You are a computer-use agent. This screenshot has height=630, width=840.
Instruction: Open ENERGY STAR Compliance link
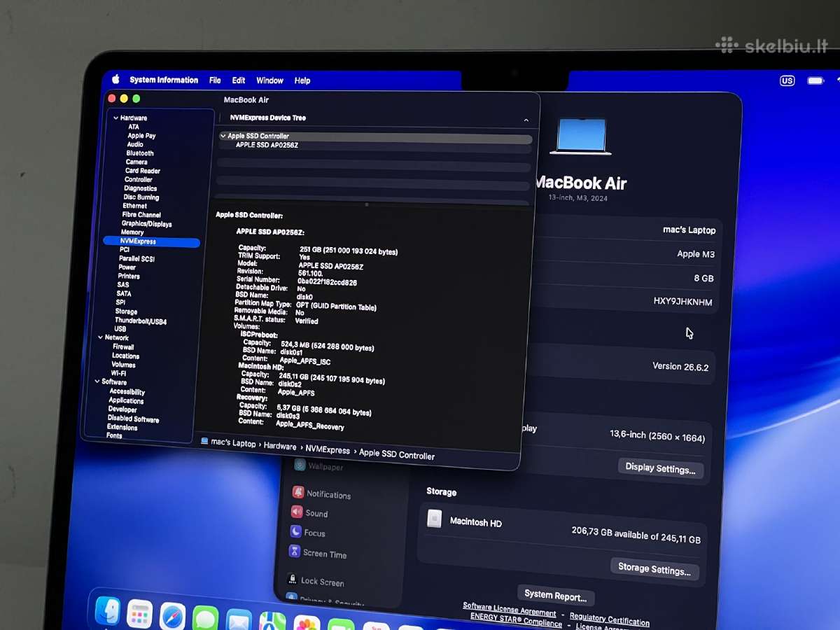pos(516,619)
